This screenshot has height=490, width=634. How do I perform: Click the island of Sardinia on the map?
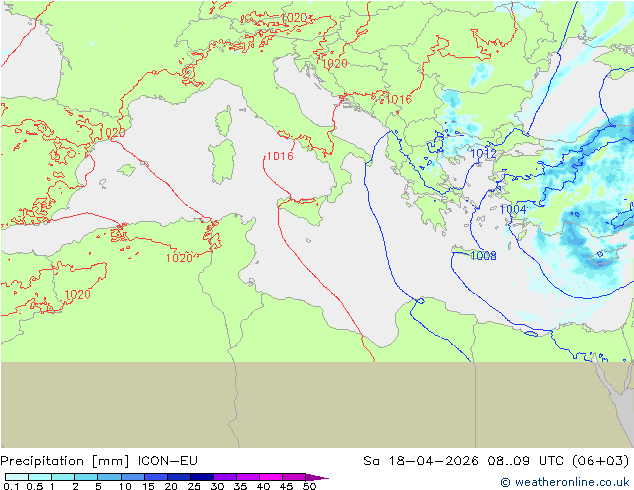222,161
